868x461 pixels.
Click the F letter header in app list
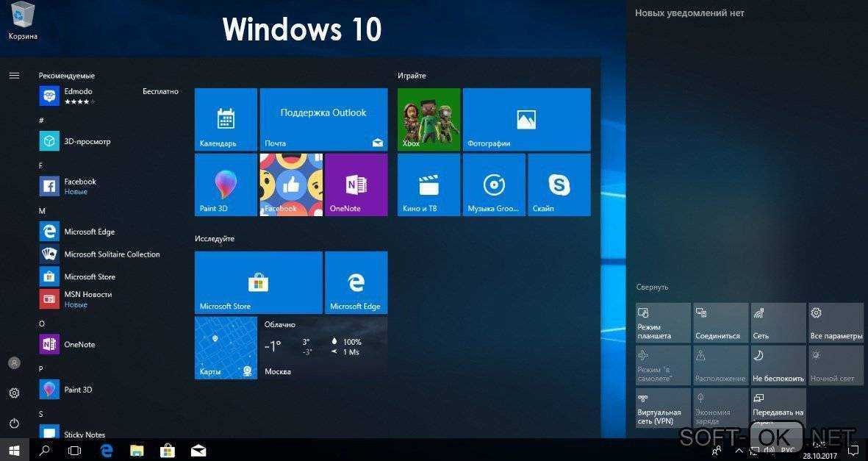(x=41, y=165)
